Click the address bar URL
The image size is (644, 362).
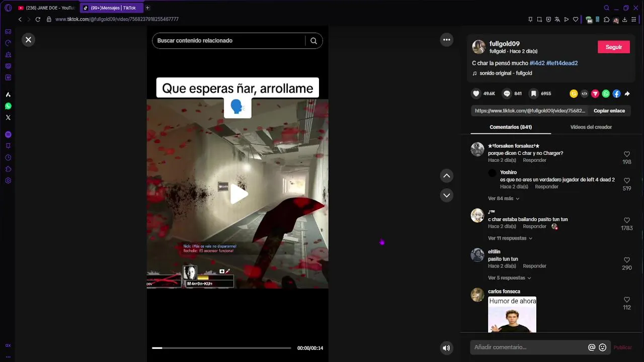pos(117,20)
